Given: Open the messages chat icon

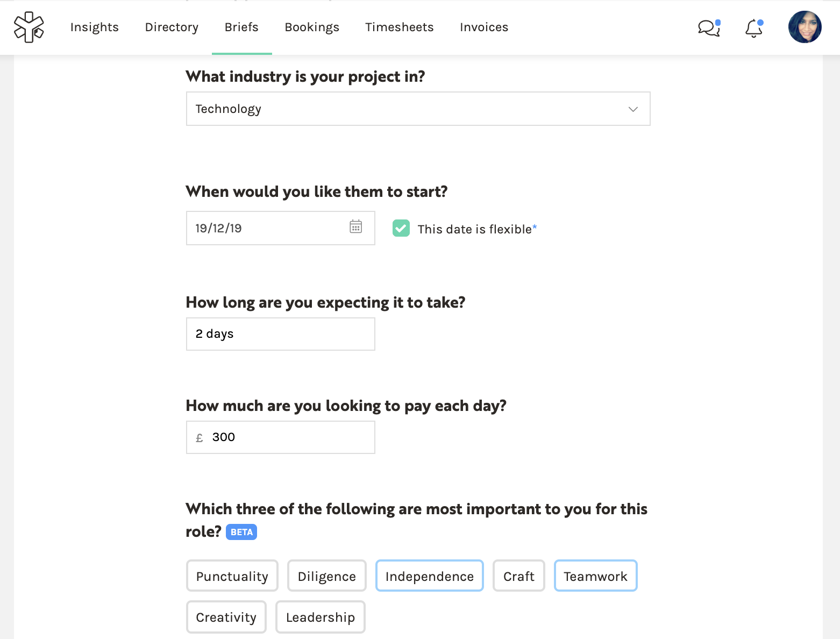Looking at the screenshot, I should point(708,27).
